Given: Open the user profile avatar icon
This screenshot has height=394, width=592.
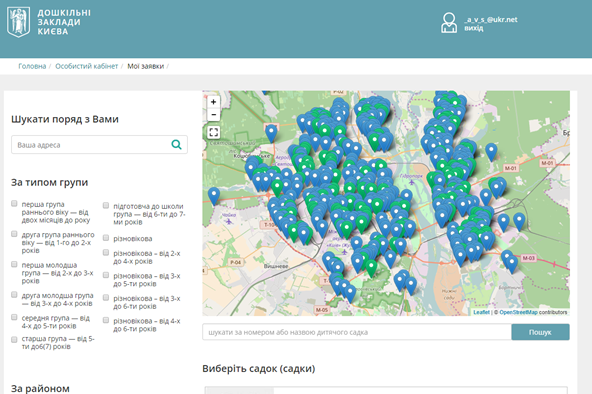Looking at the screenshot, I should 449,23.
